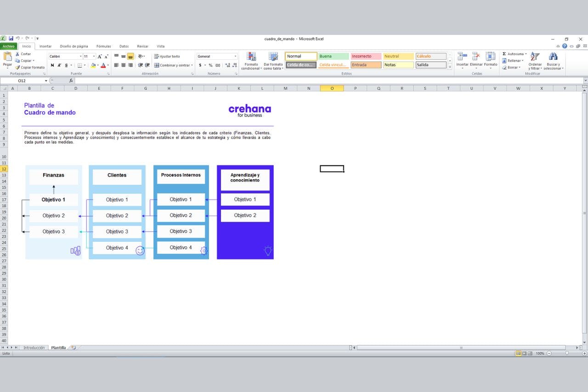Open the Introducción sheet tab
The height and width of the screenshot is (392, 588).
click(34, 348)
